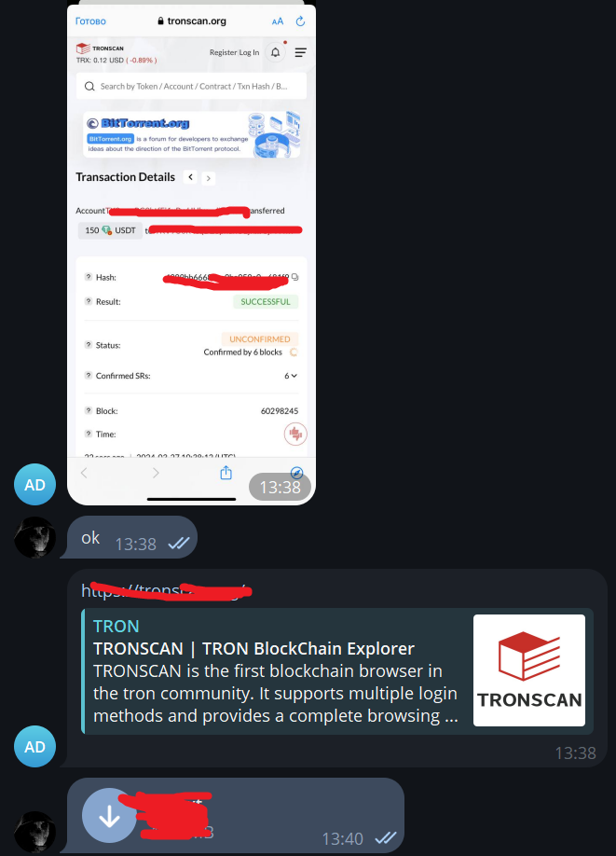Click the Tronscan logo in header

pyautogui.click(x=100, y=48)
